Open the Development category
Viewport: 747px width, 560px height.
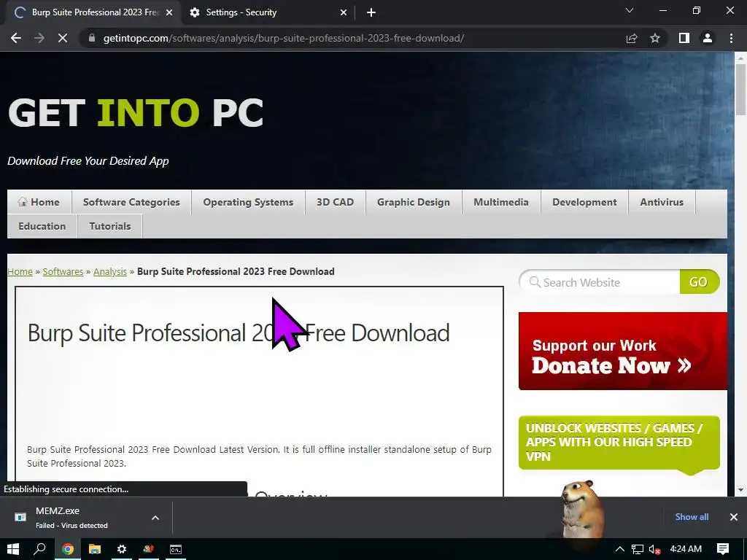(584, 202)
